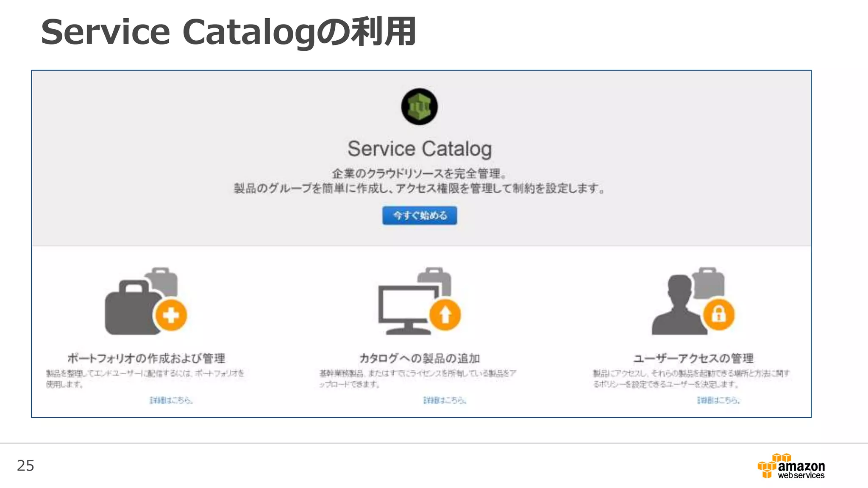
Task: Open 詳細はこちら link under カタログへの製品の追加
Action: [x=445, y=400]
